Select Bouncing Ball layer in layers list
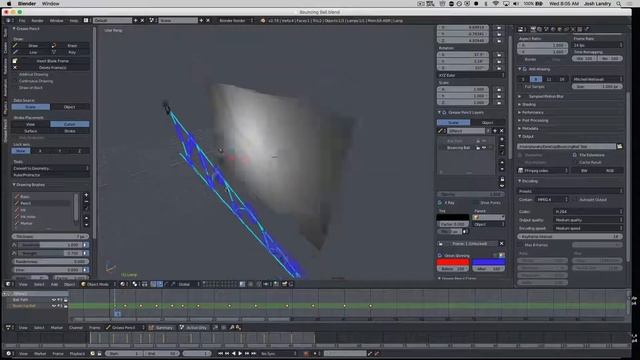Screen dimensions: 640x360 458,148
